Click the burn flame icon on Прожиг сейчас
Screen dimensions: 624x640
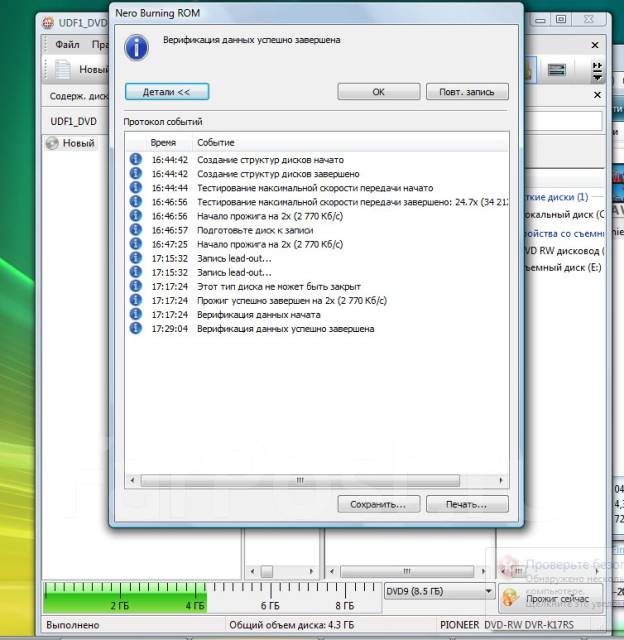tap(510, 598)
